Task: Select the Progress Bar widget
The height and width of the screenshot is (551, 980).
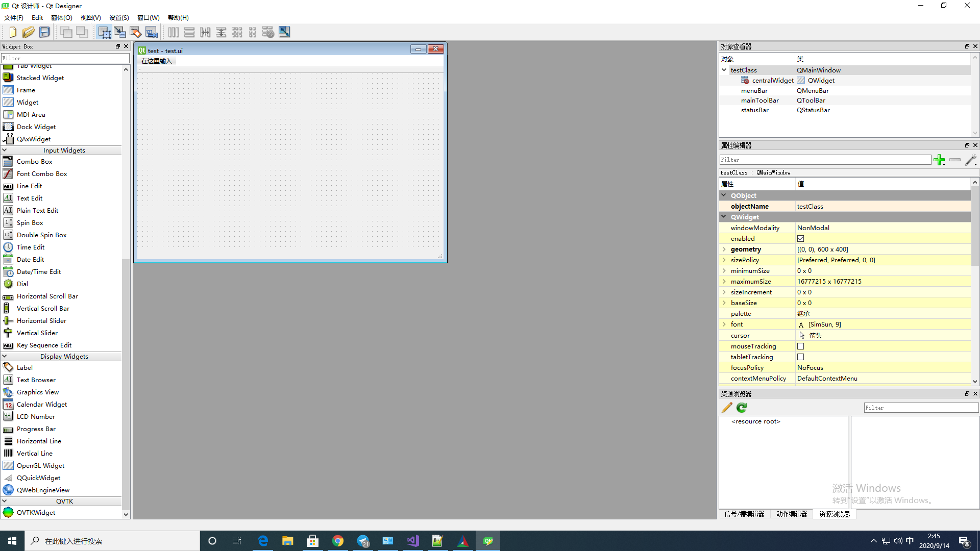Action: coord(36,429)
